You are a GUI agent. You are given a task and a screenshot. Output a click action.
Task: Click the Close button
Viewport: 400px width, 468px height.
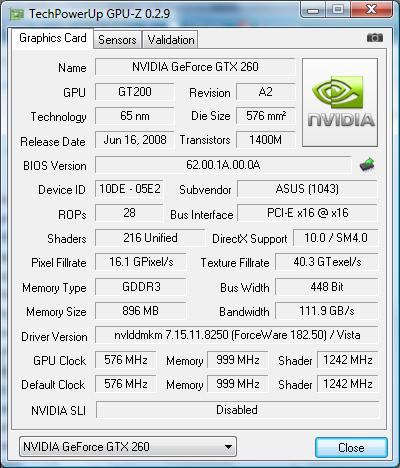(x=351, y=447)
